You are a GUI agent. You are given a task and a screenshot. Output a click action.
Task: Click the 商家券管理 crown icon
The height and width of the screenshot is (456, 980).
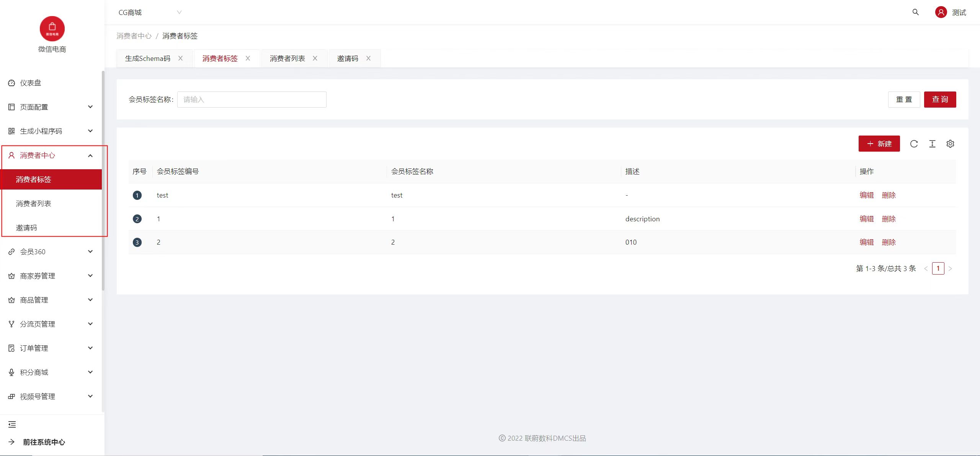[x=11, y=276]
